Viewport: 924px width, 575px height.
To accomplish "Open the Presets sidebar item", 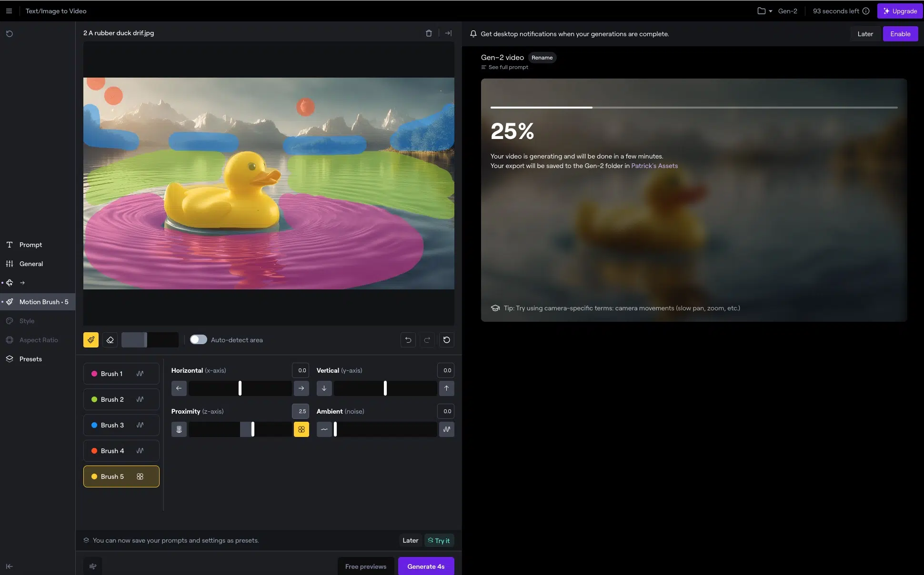I will point(30,359).
